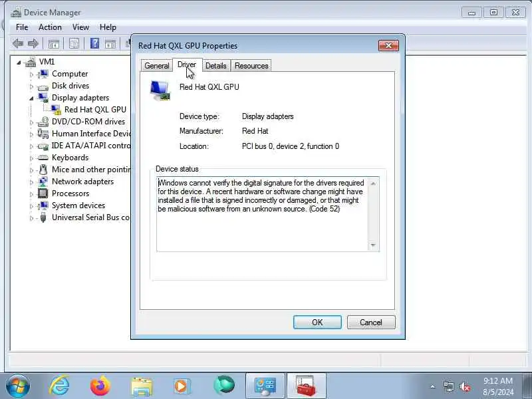The height and width of the screenshot is (399, 532).
Task: Click the Control Panel taskbar button
Action: pos(265,386)
